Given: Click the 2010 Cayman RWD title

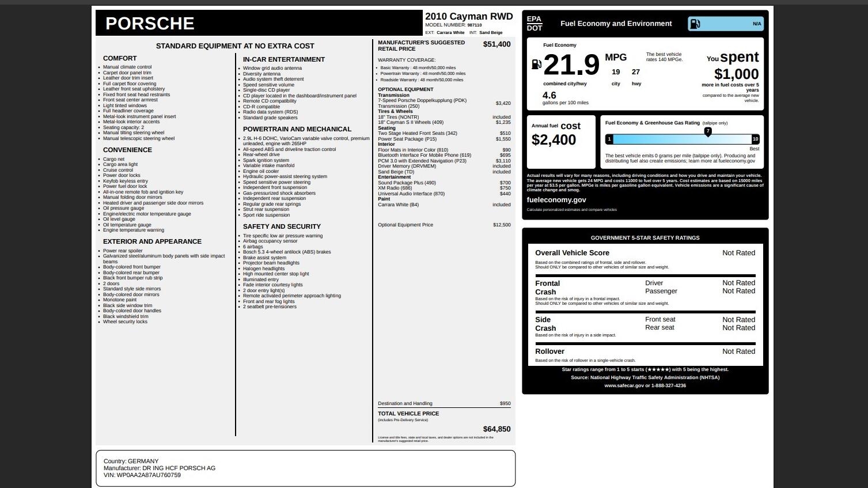Looking at the screenshot, I should coord(468,16).
